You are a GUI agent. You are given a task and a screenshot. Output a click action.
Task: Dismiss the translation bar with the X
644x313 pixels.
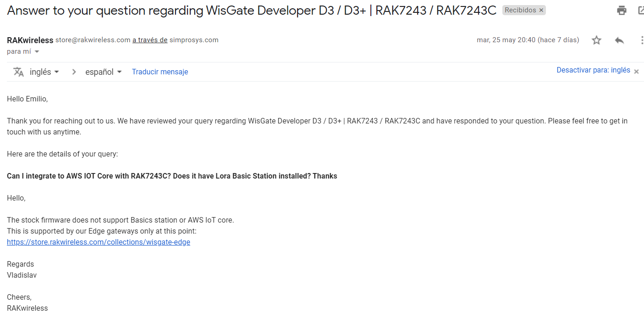636,71
